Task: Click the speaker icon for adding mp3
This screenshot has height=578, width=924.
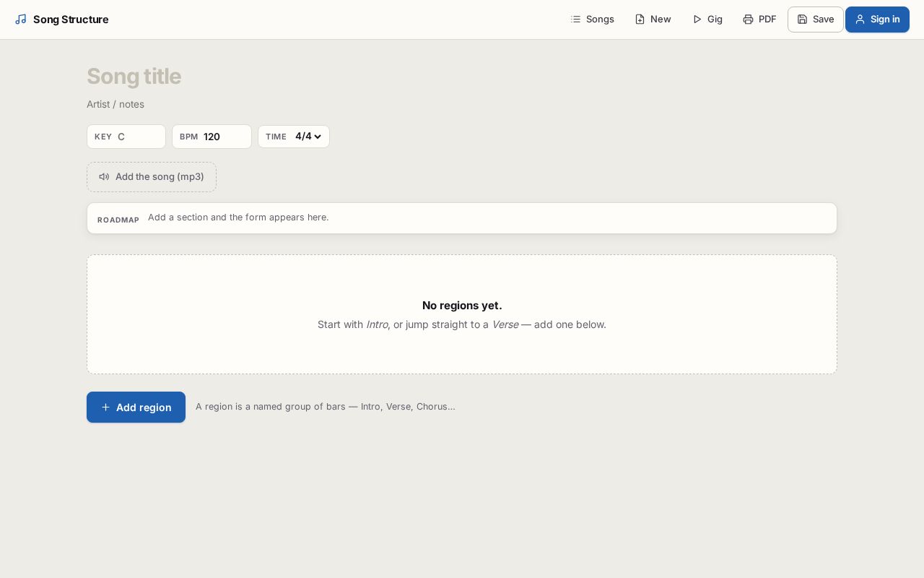Action: tap(104, 177)
